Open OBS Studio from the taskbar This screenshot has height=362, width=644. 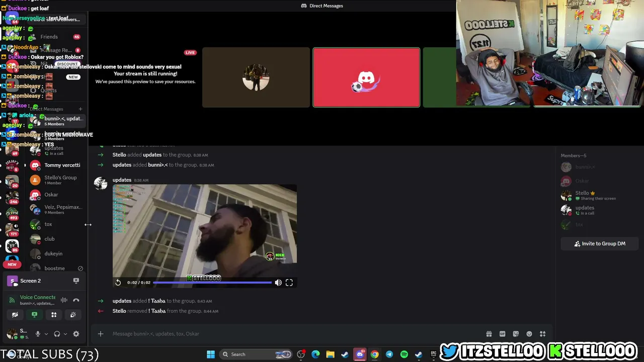click(301, 354)
